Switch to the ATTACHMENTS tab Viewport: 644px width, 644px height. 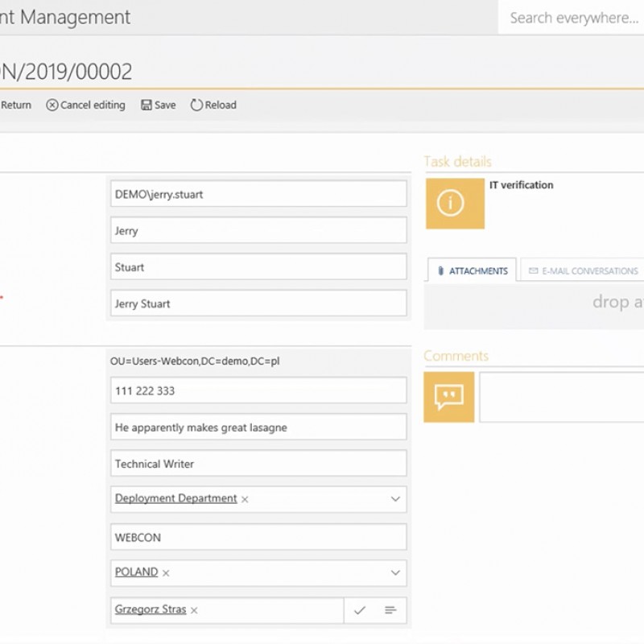tap(472, 271)
